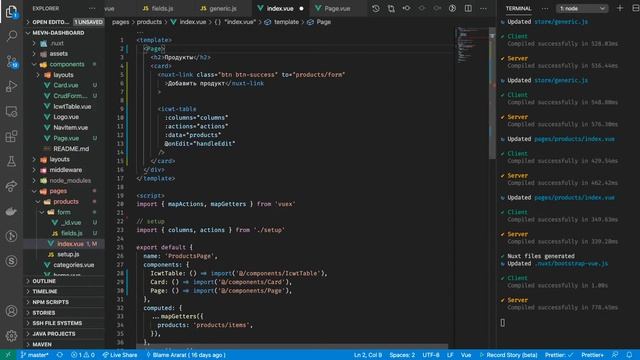Screen dimensions: 640x360
Task: Click the UTF-8 encoding selector
Action: (x=431, y=355)
